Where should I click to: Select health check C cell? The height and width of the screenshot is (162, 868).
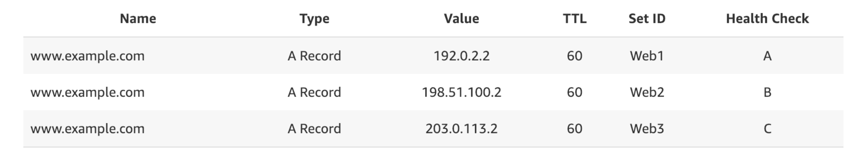coord(767,129)
